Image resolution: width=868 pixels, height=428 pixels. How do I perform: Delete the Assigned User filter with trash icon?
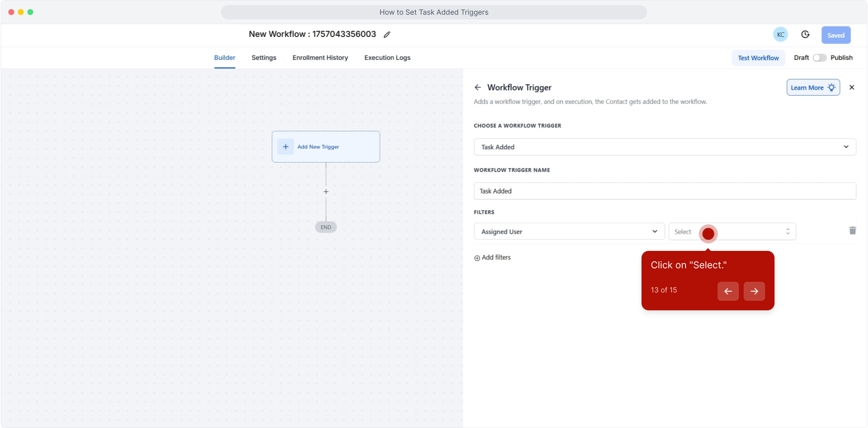tap(852, 231)
